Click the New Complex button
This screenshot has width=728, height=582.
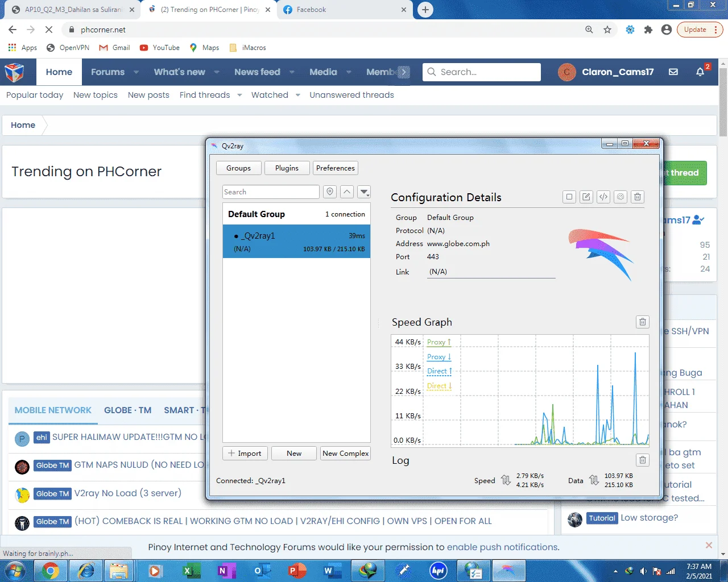coord(346,454)
